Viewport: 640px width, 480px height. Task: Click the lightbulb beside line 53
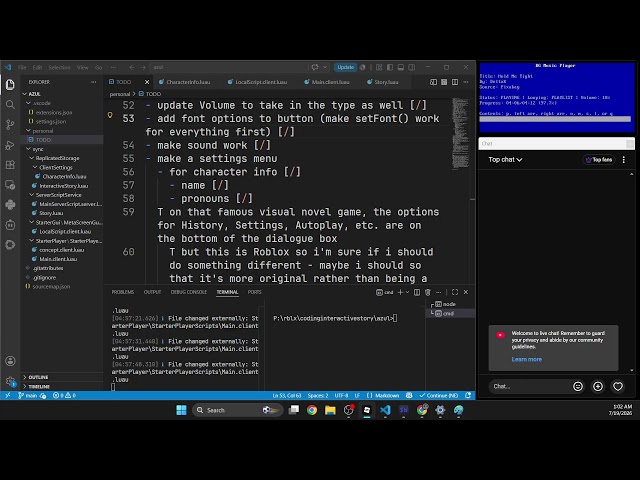point(110,116)
